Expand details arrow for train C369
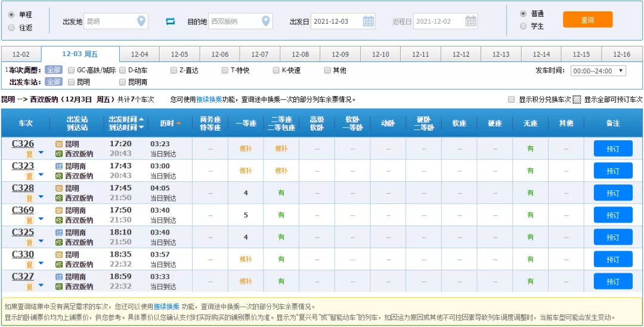The image size is (644, 327). click(41, 219)
